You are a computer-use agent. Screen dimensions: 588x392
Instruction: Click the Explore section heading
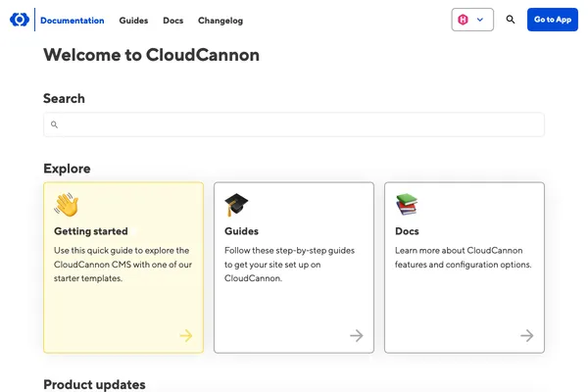67,169
